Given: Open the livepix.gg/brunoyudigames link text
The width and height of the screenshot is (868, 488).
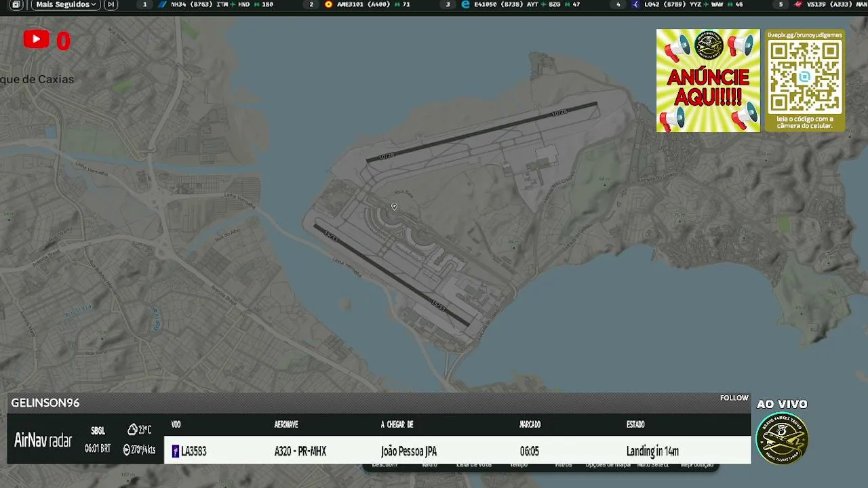Looking at the screenshot, I should pyautogui.click(x=805, y=34).
